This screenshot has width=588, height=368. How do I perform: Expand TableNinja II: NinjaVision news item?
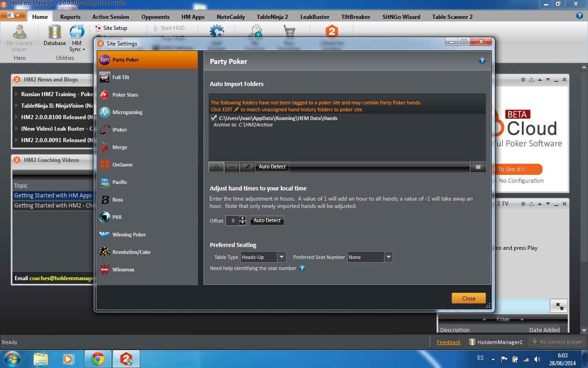pyautogui.click(x=17, y=105)
